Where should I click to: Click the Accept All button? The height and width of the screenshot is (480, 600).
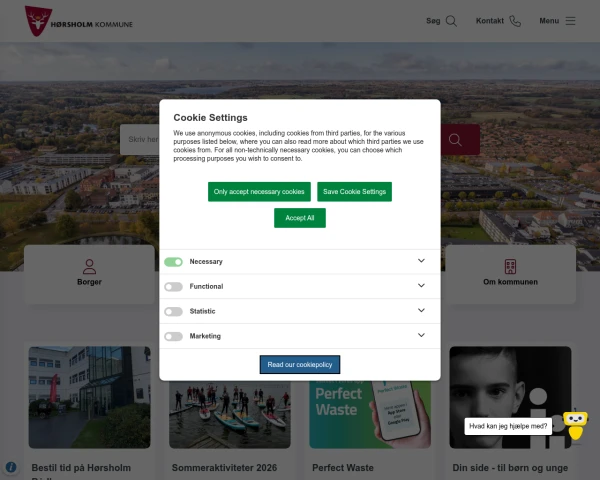[300, 218]
